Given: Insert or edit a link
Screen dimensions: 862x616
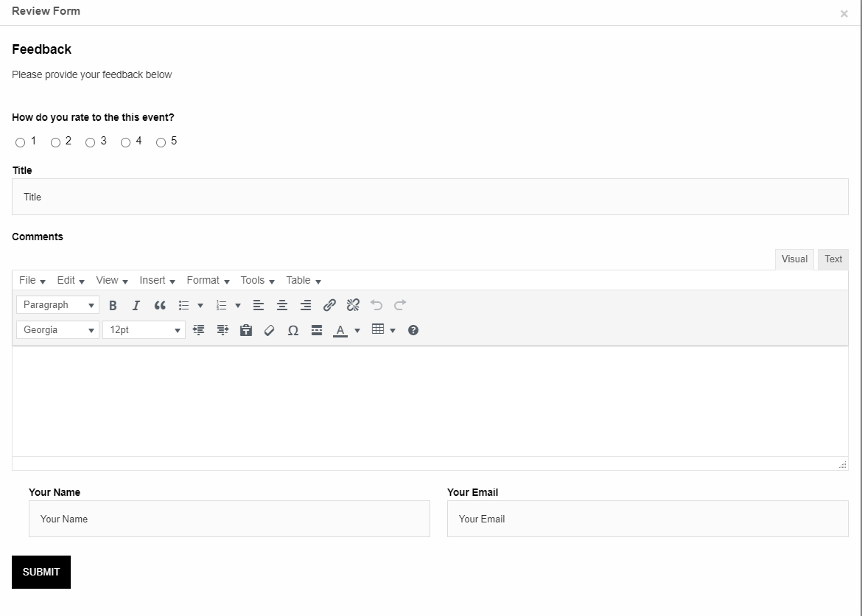Looking at the screenshot, I should click(x=329, y=305).
